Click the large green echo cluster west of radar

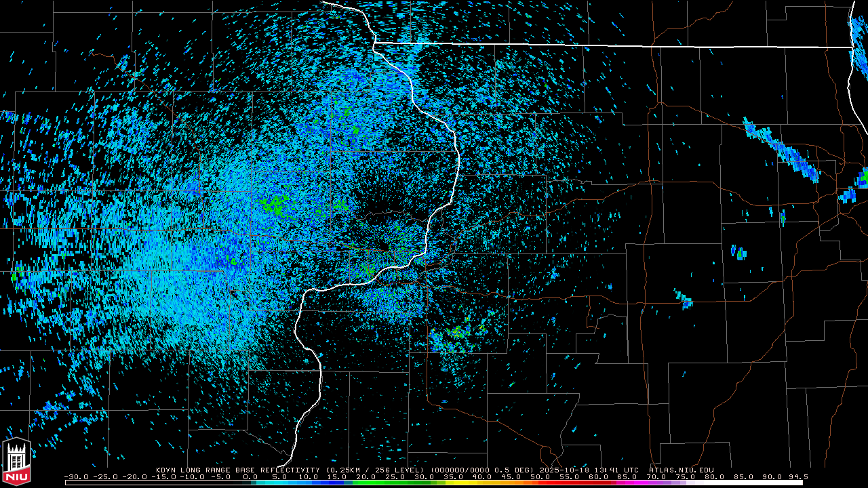(x=275, y=203)
